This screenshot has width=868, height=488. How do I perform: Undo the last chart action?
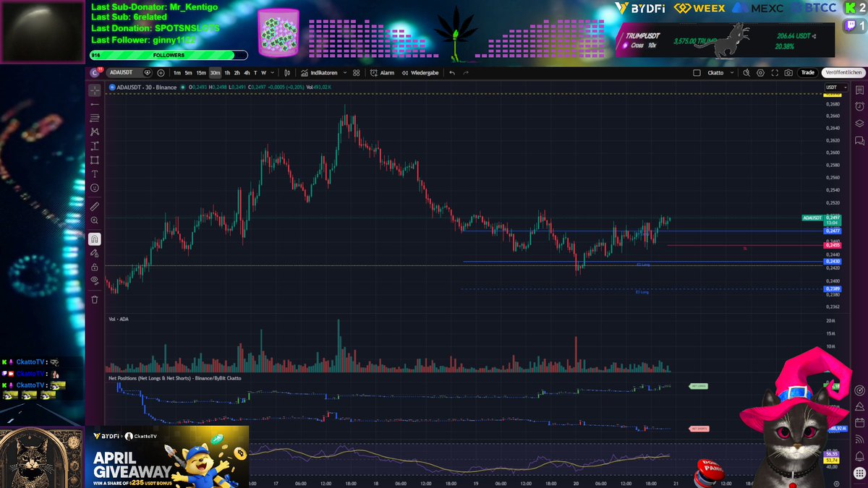[452, 72]
